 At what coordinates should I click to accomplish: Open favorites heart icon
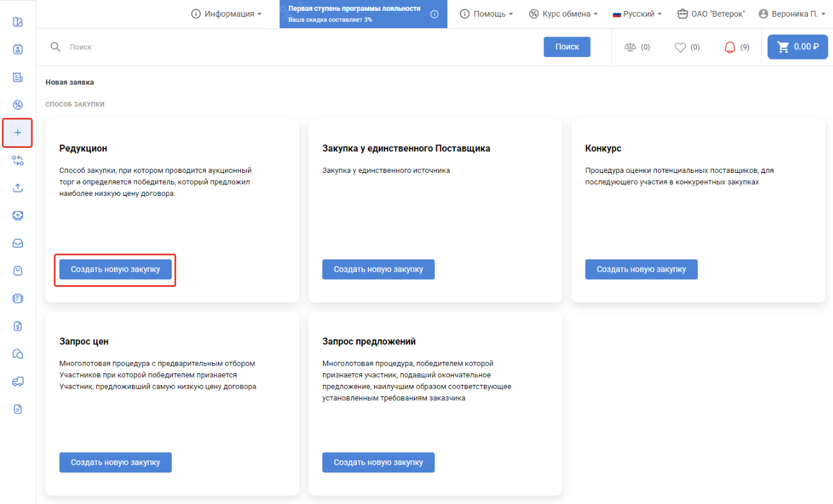point(680,47)
